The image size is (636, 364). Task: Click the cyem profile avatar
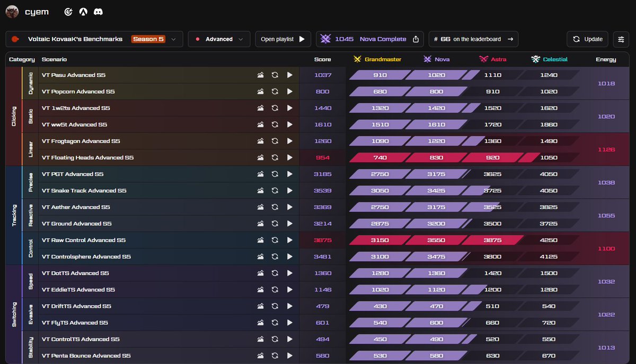click(12, 11)
